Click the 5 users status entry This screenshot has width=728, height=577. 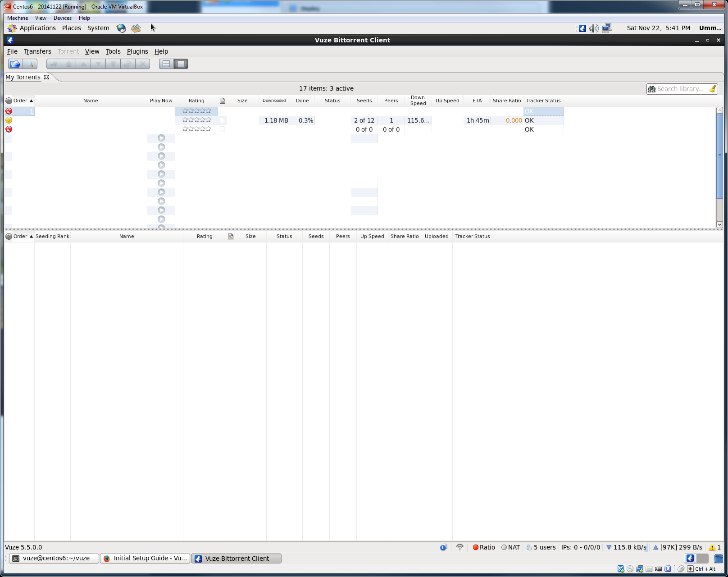[541, 547]
